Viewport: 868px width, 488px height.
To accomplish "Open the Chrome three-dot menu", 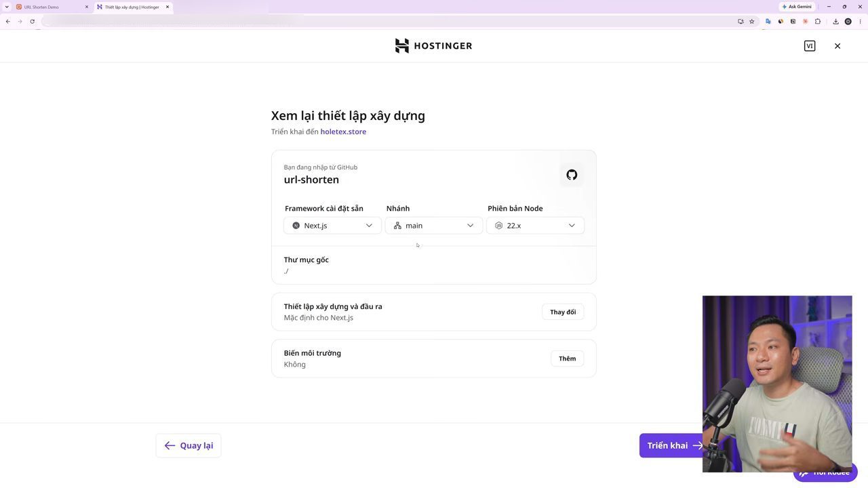I will (860, 21).
